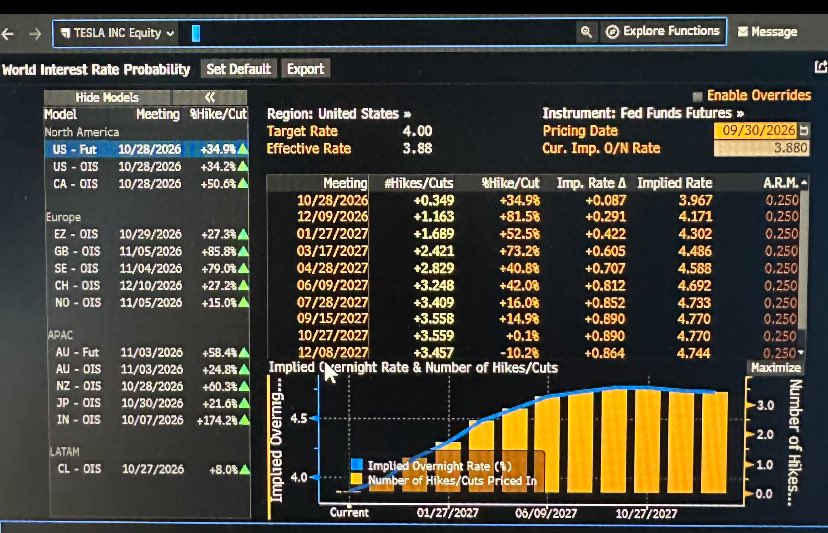
Task: Select the US - Fut model row
Action: tap(146, 149)
